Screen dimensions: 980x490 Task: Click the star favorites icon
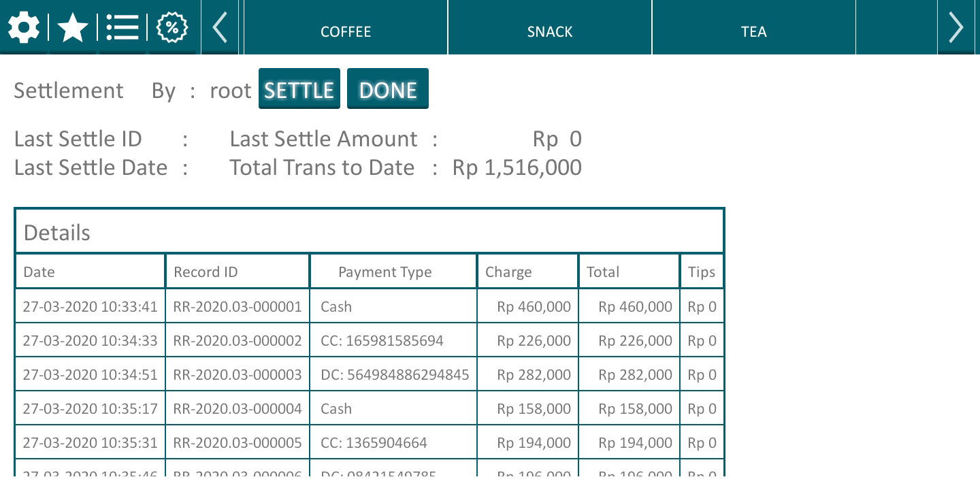pyautogui.click(x=73, y=29)
